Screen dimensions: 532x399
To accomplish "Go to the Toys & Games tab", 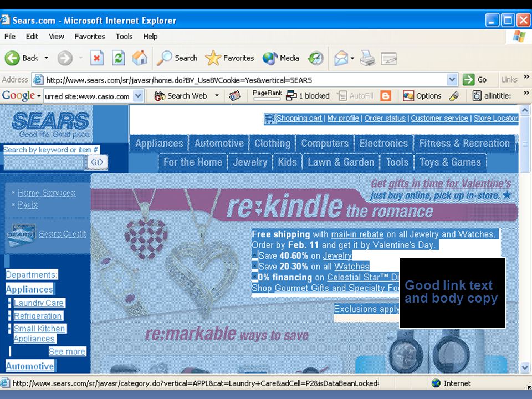I will [x=451, y=162].
